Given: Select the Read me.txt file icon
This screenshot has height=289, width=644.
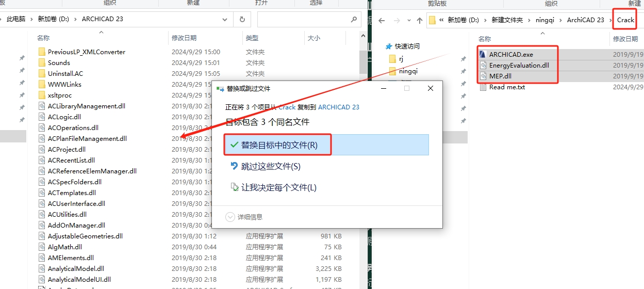Looking at the screenshot, I should [483, 87].
